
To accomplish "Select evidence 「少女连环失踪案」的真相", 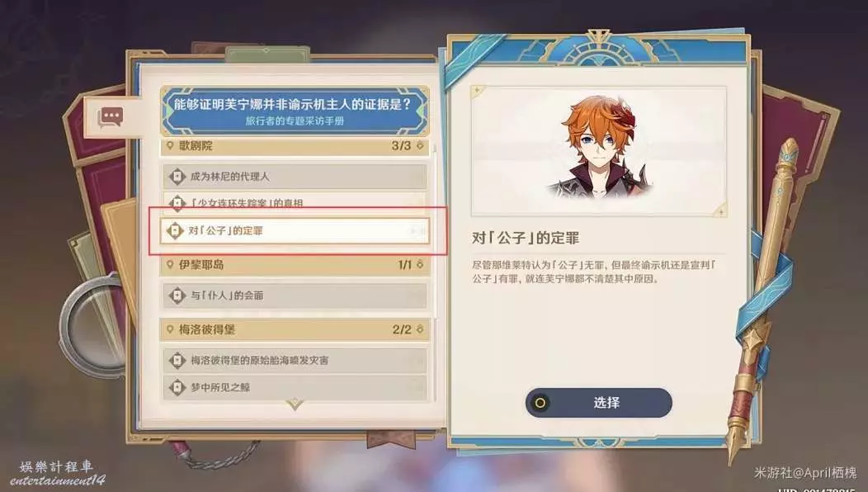I will click(295, 203).
